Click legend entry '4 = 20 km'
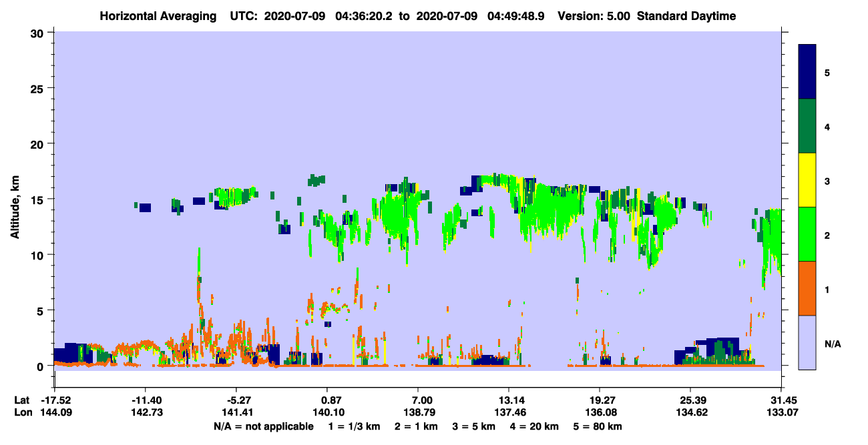Viewport: 868px width, 445px height. (535, 426)
